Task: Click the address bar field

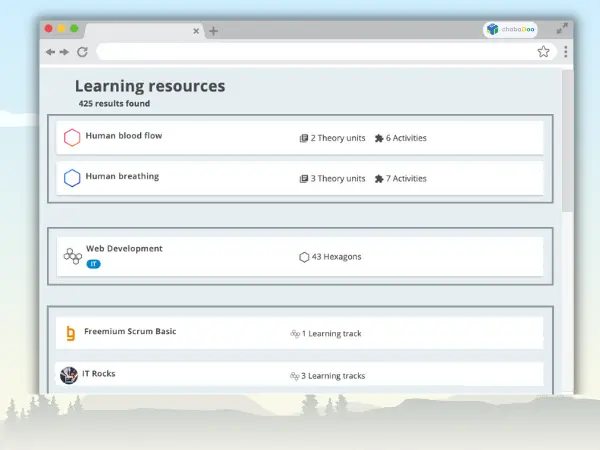Action: 325,52
